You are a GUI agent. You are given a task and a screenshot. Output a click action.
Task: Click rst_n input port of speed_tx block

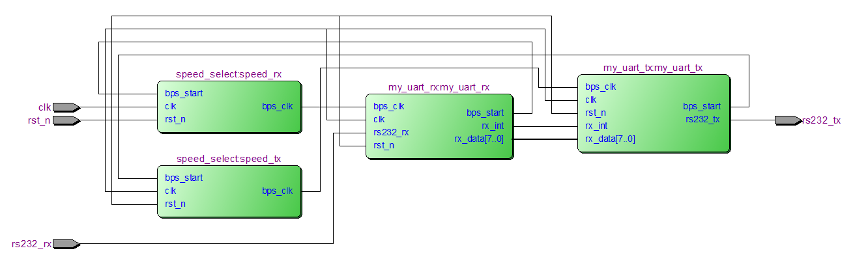tap(175, 204)
